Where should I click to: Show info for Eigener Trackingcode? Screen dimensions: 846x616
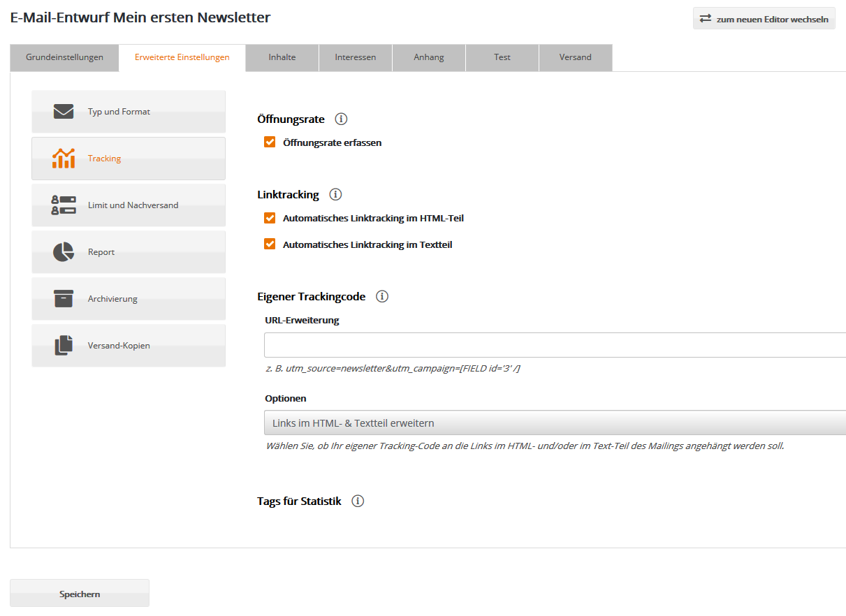[382, 296]
